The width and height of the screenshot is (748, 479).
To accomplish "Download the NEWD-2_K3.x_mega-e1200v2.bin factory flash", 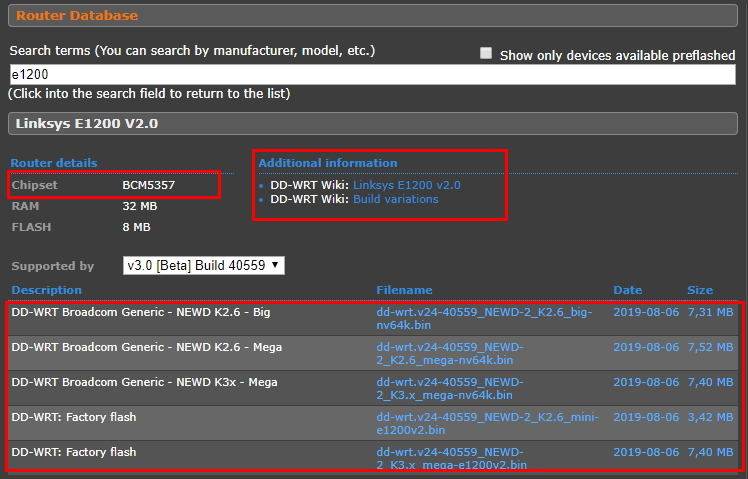I will click(x=451, y=458).
